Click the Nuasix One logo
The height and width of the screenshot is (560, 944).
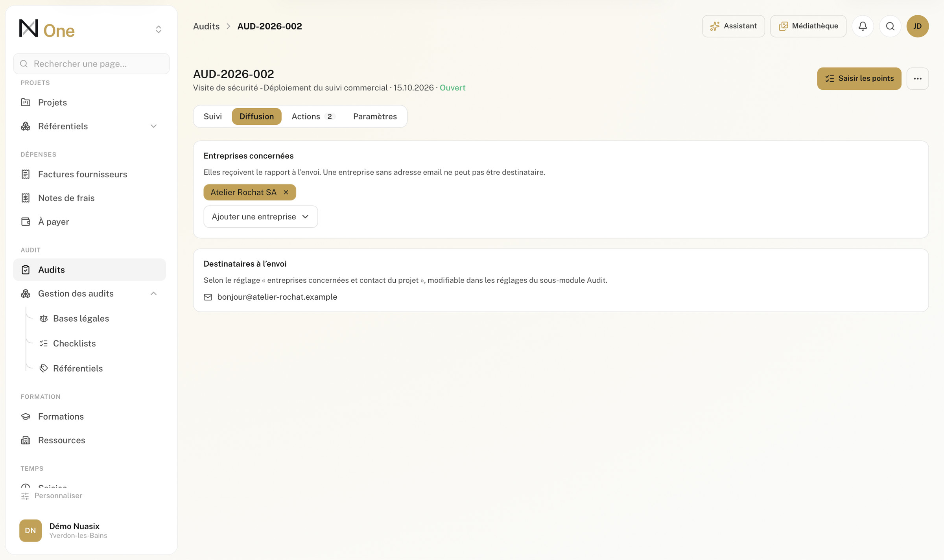tap(47, 29)
